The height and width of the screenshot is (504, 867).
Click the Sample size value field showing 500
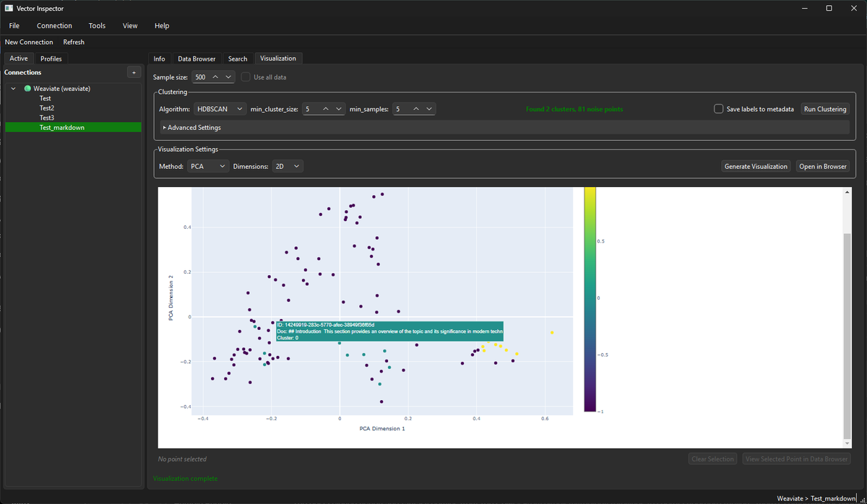(200, 77)
